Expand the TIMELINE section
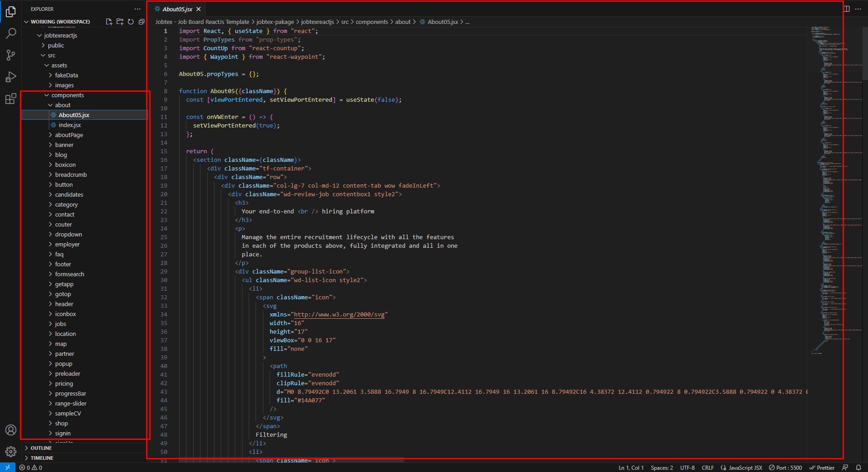 pos(42,458)
